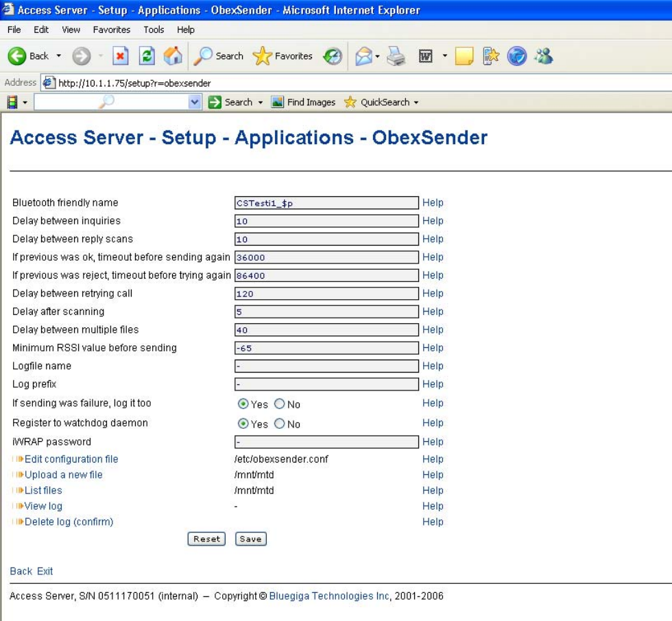Open Help for Bluetooth friendly name
The width and height of the screenshot is (672, 621).
tap(433, 202)
